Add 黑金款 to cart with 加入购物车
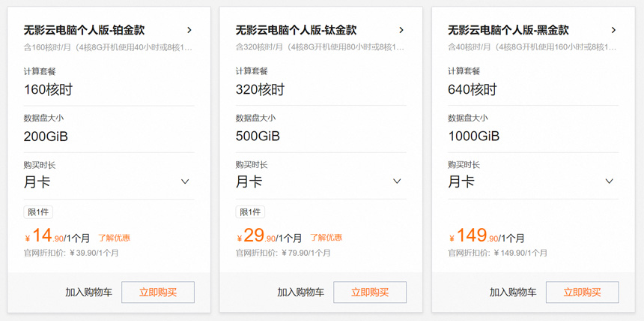The width and height of the screenshot is (644, 321). pos(513,292)
